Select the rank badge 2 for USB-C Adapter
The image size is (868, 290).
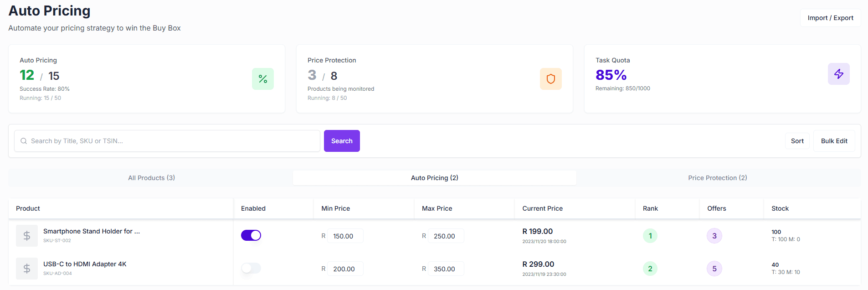pos(650,269)
